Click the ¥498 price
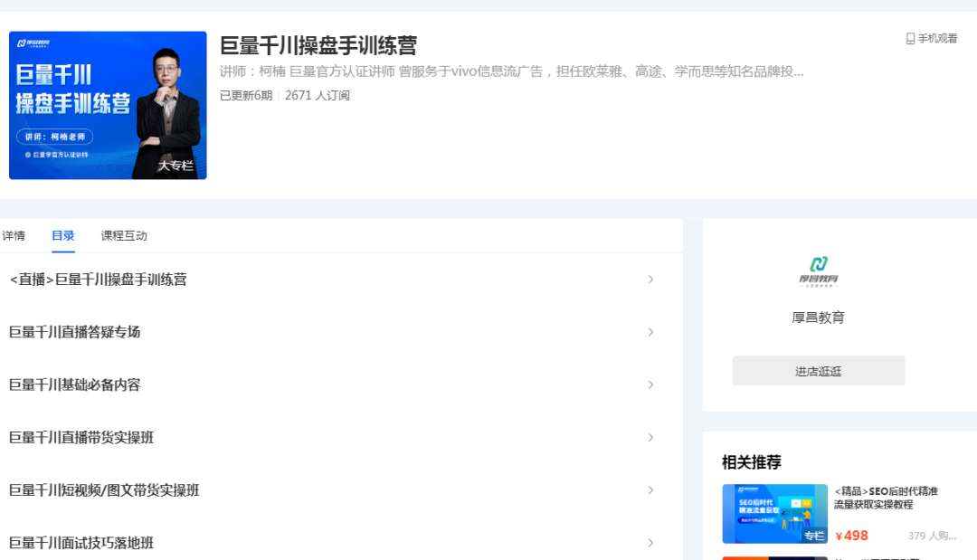Screen dimensions: 977x560 point(852,536)
